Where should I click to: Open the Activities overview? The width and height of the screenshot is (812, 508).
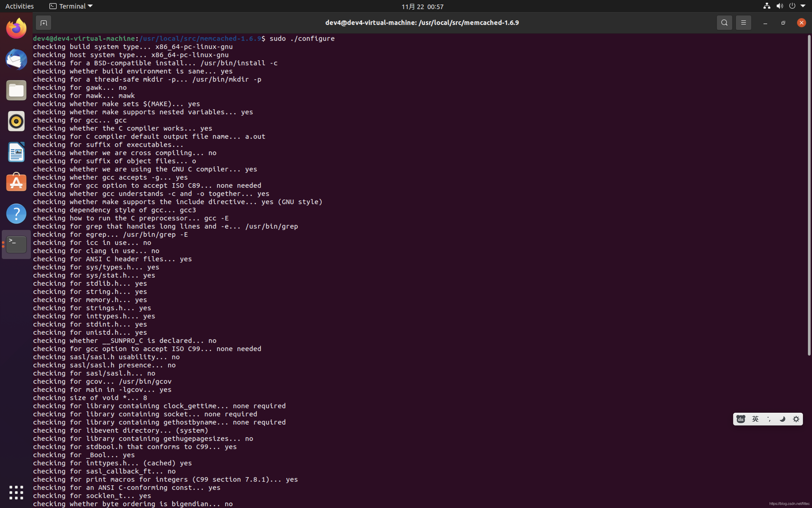coord(19,6)
